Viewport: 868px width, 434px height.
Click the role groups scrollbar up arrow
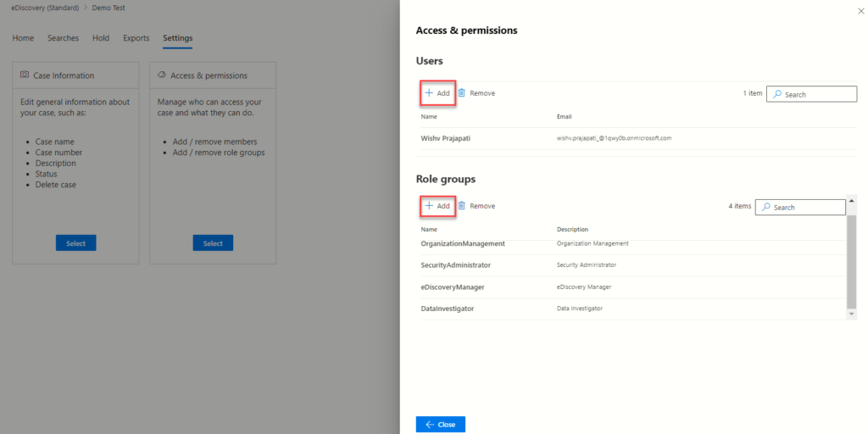coord(852,200)
